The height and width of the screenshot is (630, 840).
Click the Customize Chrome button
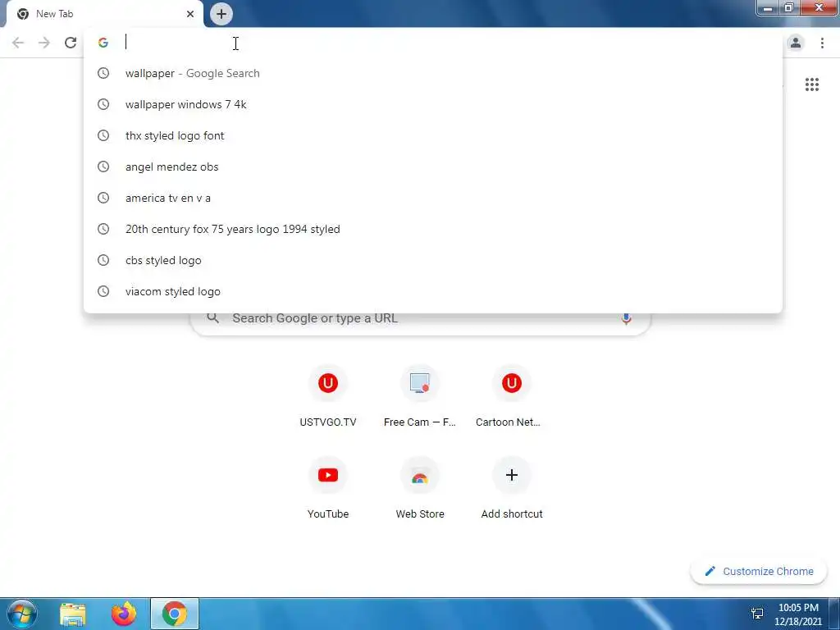click(759, 572)
